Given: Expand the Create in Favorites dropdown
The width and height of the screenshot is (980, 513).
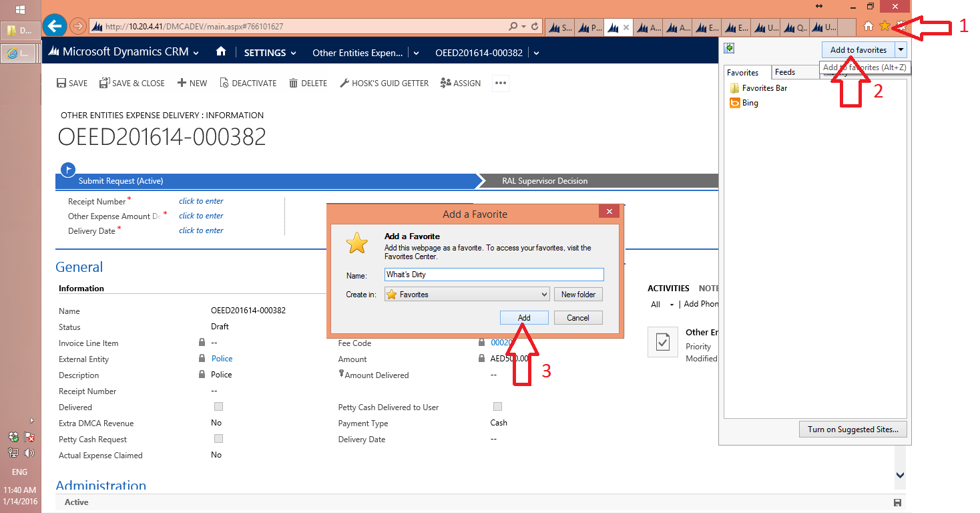Looking at the screenshot, I should click(467, 295).
